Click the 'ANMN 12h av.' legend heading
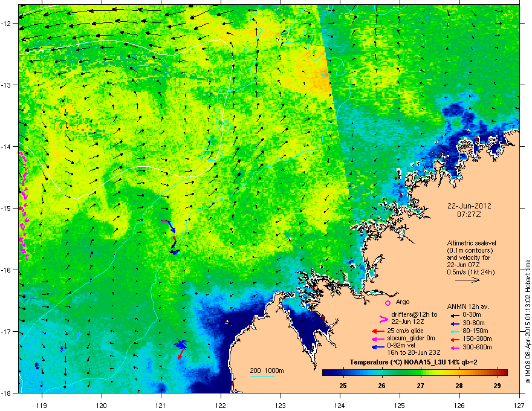The width and height of the screenshot is (532, 411). coord(468,306)
